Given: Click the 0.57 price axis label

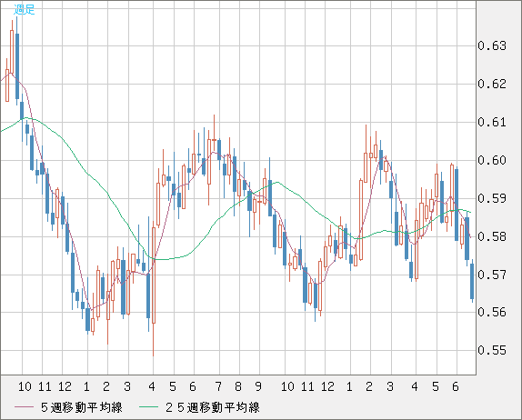Looking at the screenshot, I should (492, 275).
